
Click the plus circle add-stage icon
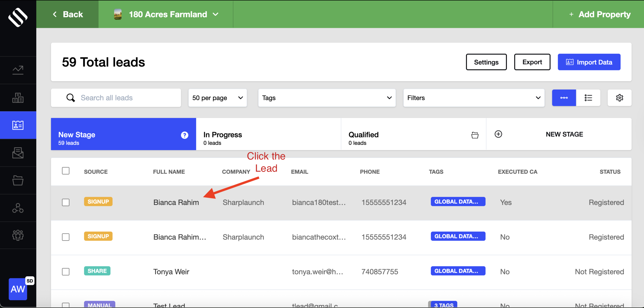[498, 134]
